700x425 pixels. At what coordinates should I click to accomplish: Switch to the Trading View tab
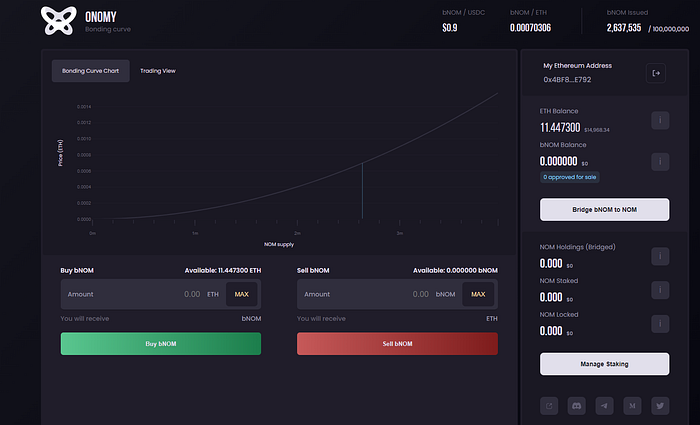click(158, 71)
